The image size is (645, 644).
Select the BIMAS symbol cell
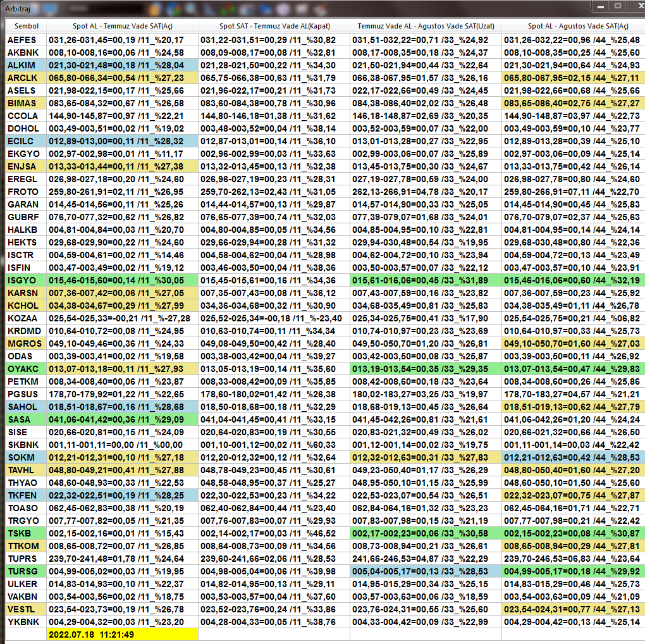point(26,103)
